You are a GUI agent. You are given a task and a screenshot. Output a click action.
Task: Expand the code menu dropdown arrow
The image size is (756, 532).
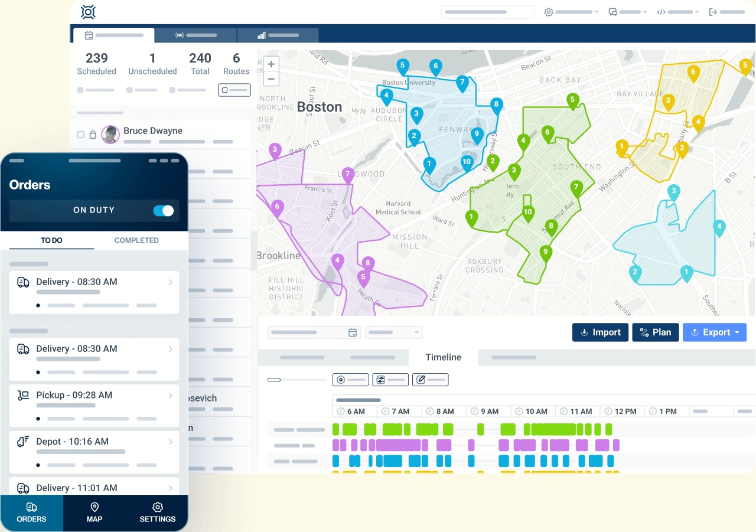point(697,12)
